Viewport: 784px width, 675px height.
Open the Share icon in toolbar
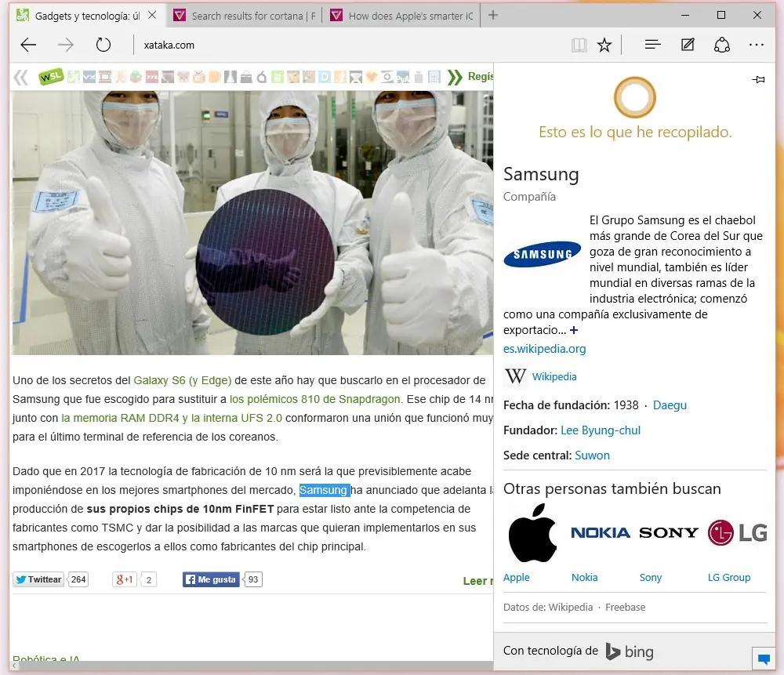click(722, 45)
